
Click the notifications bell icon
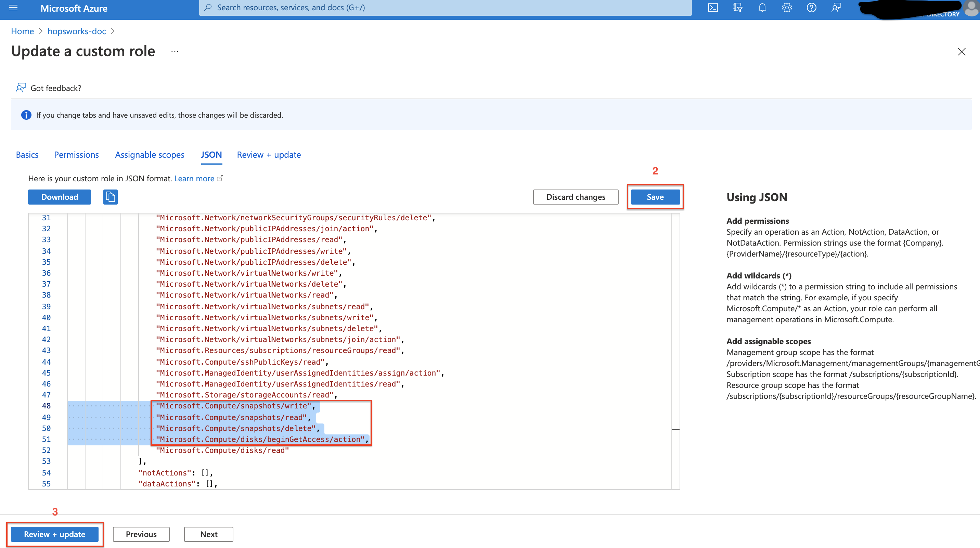[762, 8]
